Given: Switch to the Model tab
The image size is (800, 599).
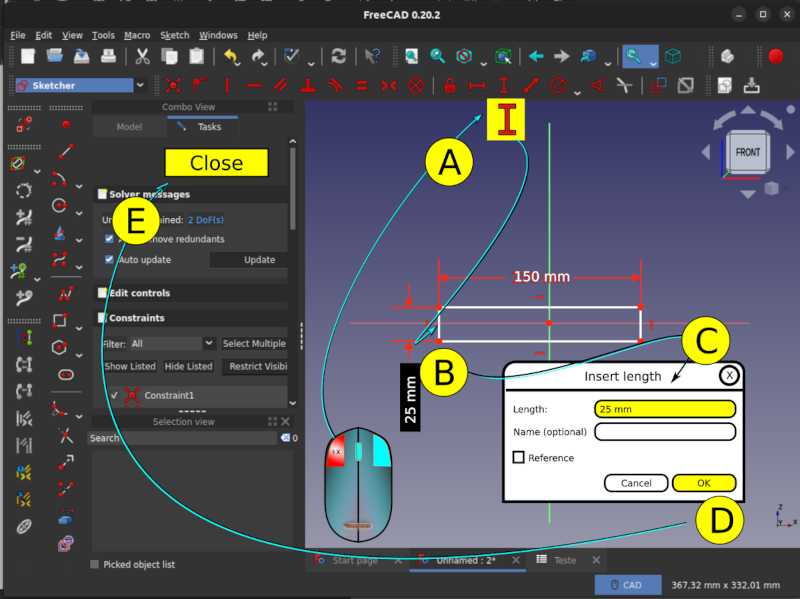Looking at the screenshot, I should (129, 127).
